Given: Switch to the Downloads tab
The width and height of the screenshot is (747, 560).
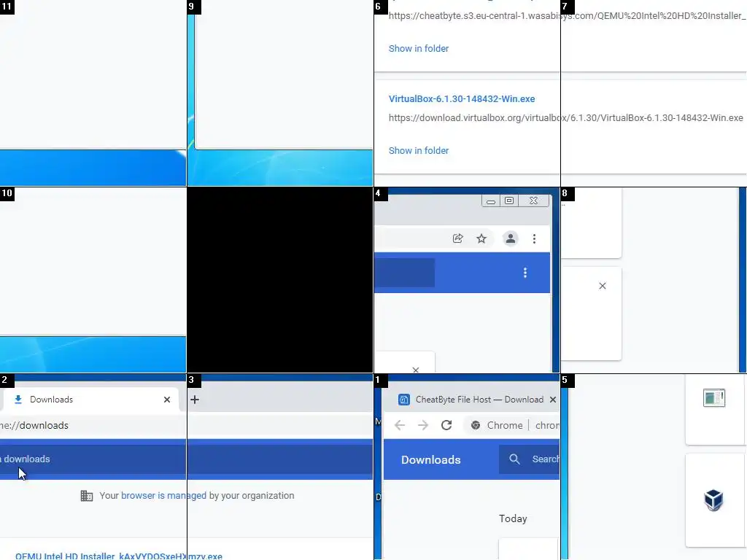Looking at the screenshot, I should coord(90,400).
